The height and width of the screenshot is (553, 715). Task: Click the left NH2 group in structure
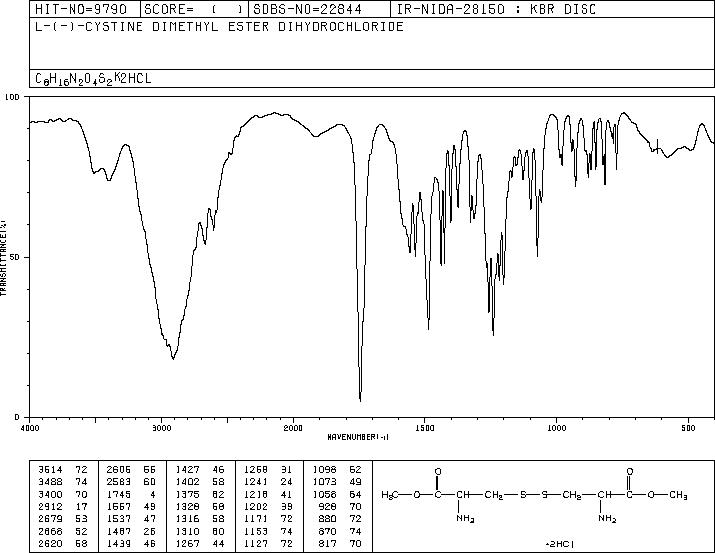465,518
